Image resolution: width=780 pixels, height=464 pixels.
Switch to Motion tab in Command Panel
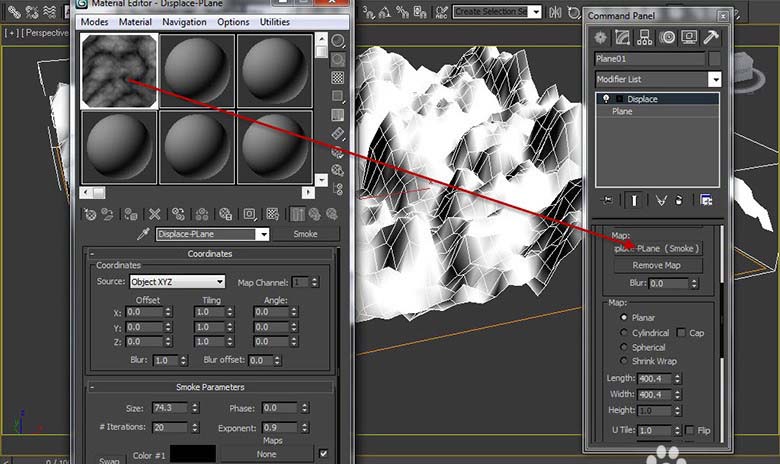[x=667, y=37]
